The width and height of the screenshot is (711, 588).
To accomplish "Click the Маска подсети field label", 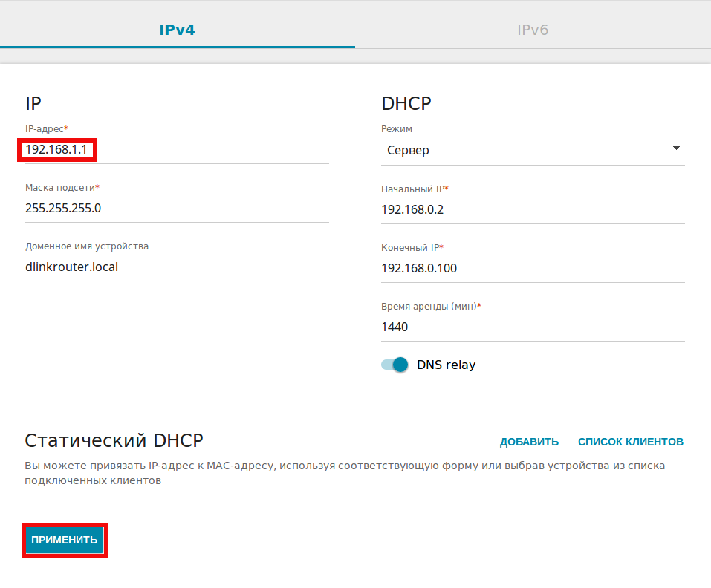I will 62,187.
